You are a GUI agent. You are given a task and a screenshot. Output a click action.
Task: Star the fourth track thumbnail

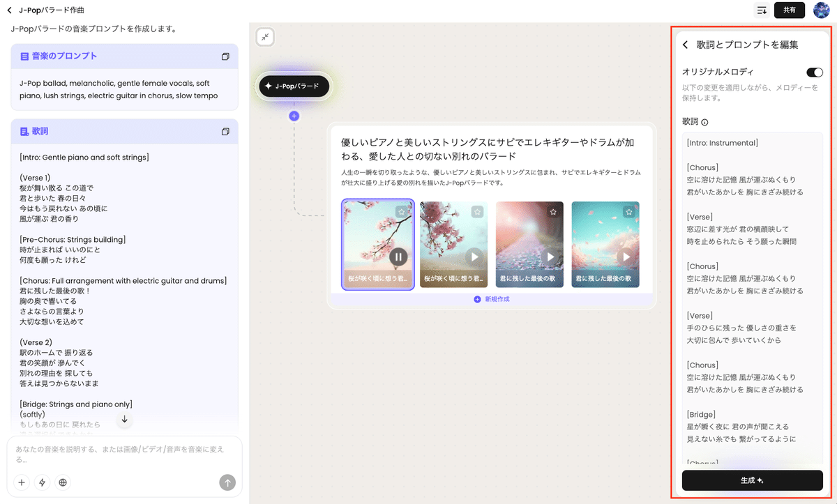(x=628, y=211)
